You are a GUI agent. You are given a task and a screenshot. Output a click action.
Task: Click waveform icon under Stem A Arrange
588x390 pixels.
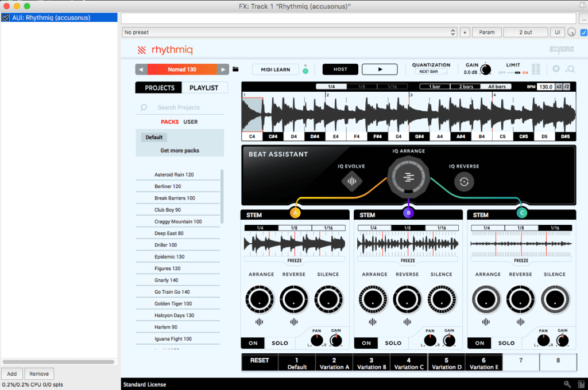pos(259,321)
